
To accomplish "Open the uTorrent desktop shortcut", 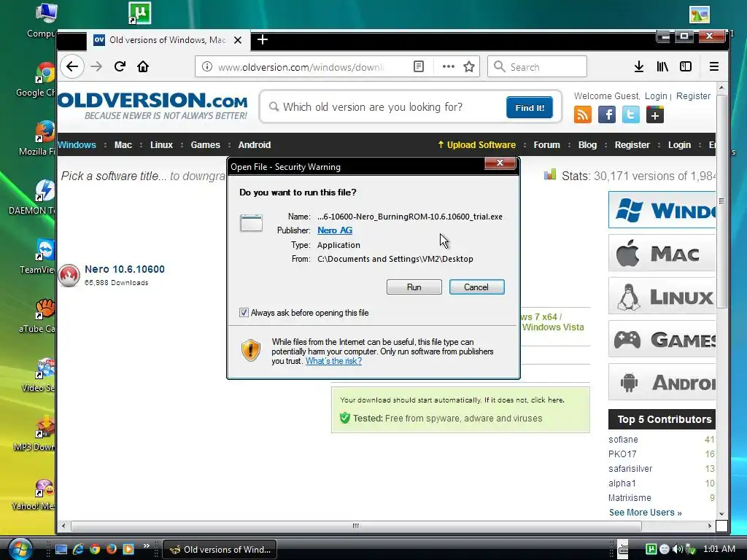I will click(139, 13).
